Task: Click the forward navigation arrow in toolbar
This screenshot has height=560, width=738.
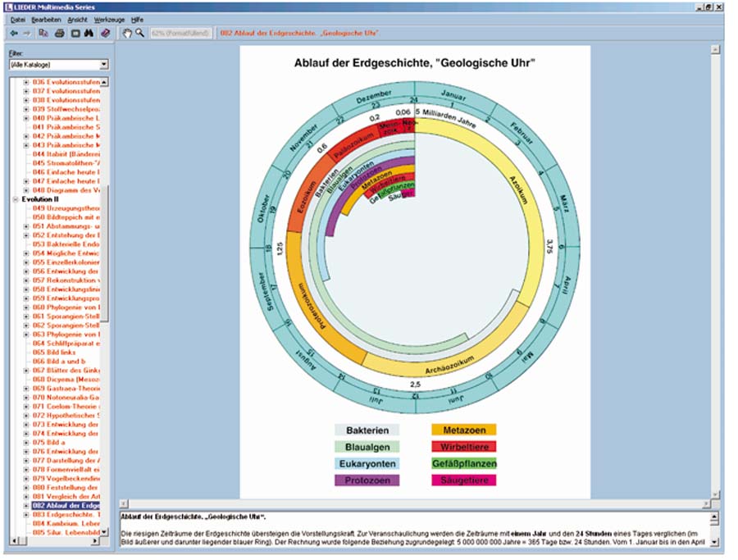Action: click(26, 33)
